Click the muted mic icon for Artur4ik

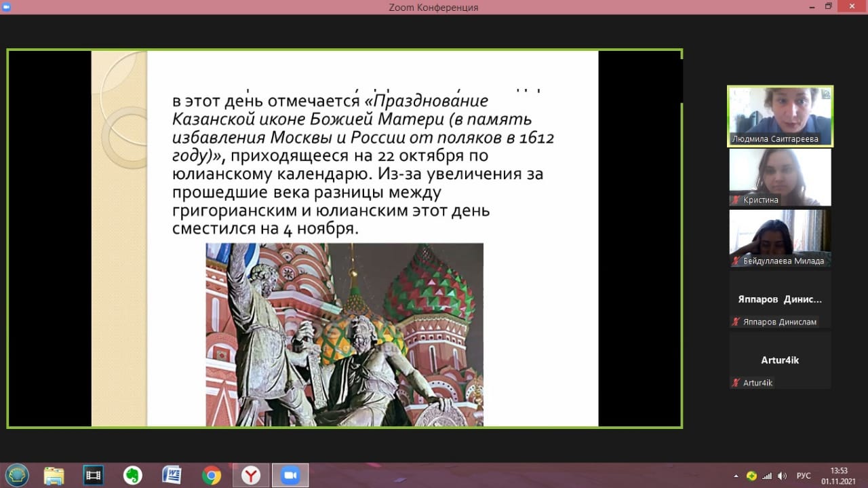tap(736, 383)
